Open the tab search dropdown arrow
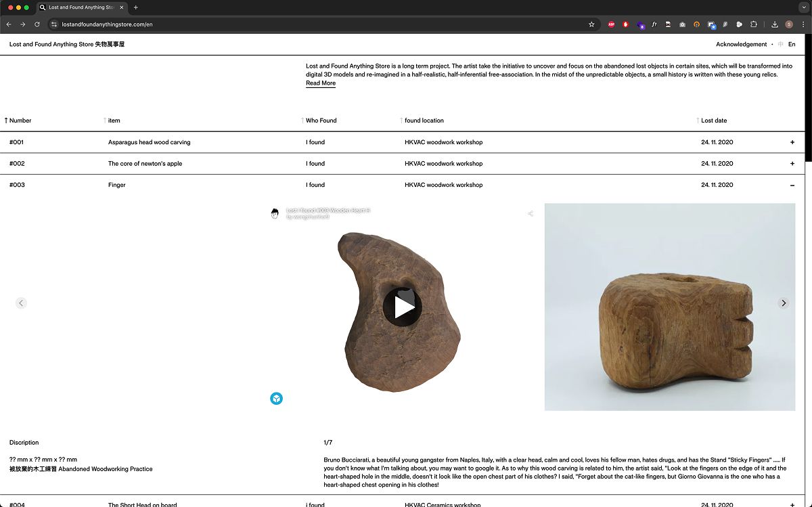 [x=803, y=7]
